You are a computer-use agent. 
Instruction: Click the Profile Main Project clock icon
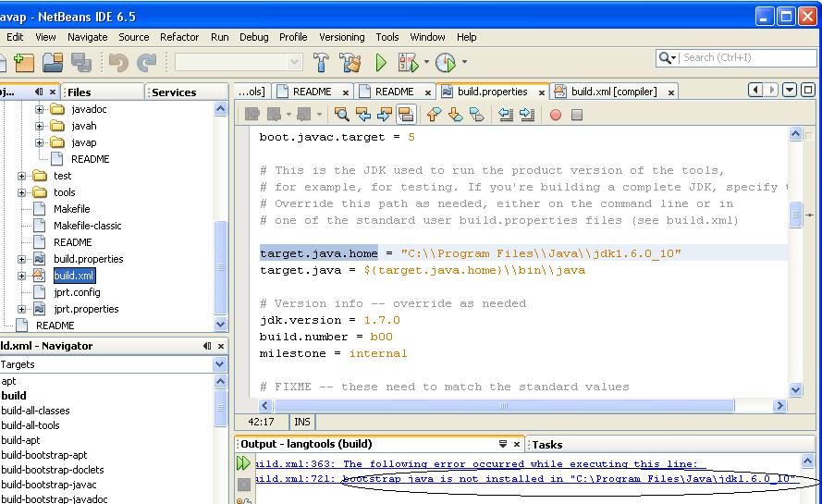[x=446, y=63]
